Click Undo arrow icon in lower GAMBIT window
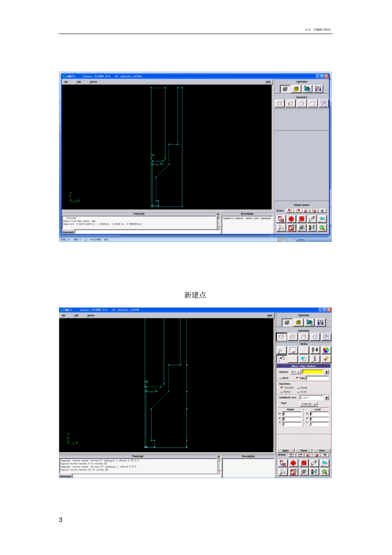392x555 pixels. click(x=325, y=463)
